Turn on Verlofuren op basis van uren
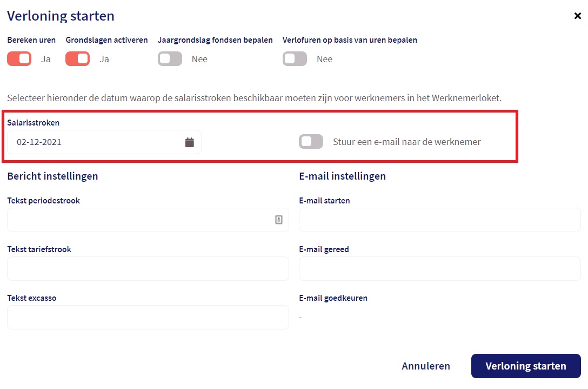The height and width of the screenshot is (389, 588). (x=295, y=59)
